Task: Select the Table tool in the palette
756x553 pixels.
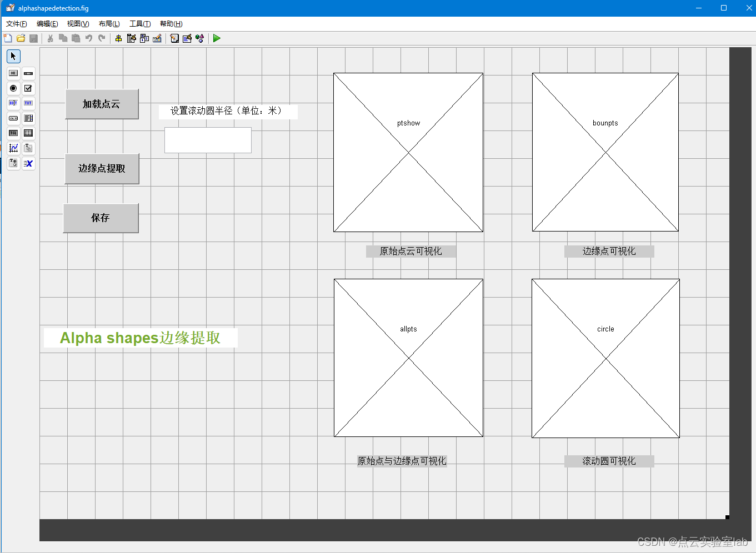Action: (28, 133)
